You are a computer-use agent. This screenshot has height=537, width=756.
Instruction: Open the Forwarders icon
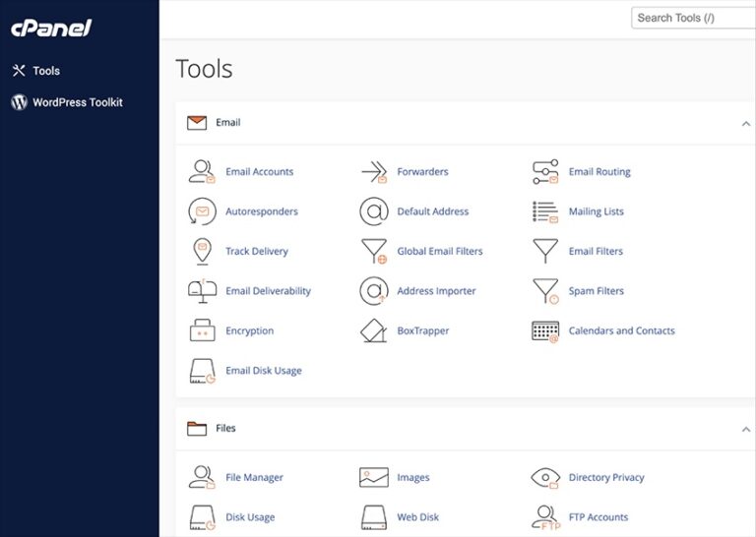374,172
